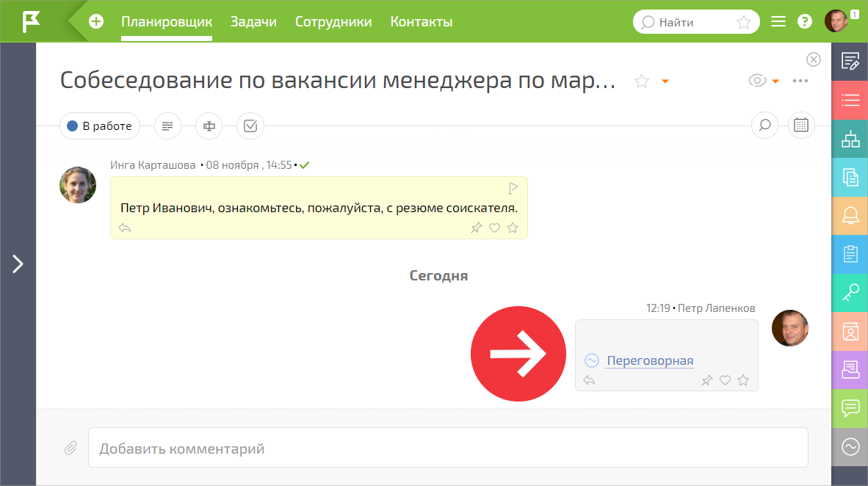Viewport: 868px width, 486px height.
Task: Click Петр Лапенков's comment avatar
Action: [790, 328]
